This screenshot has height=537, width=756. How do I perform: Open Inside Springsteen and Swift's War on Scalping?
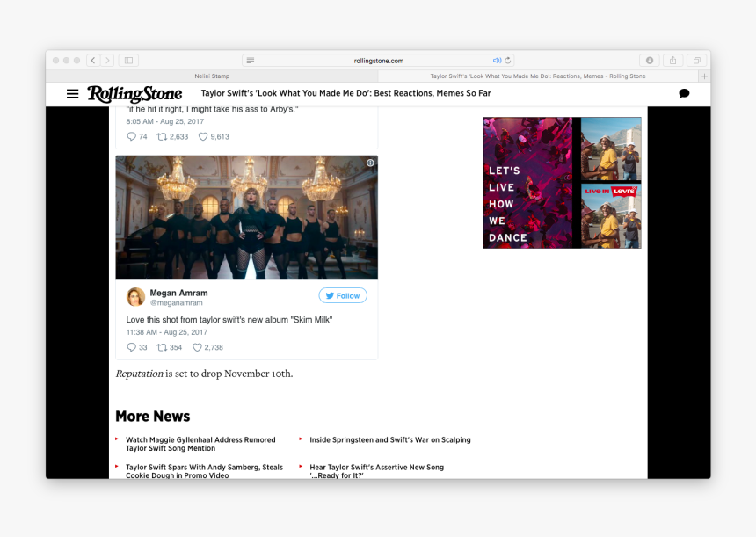pos(390,439)
